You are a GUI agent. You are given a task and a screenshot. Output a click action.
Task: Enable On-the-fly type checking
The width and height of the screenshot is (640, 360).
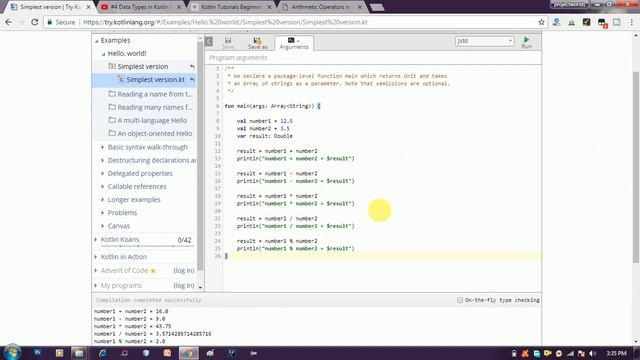tap(460, 300)
